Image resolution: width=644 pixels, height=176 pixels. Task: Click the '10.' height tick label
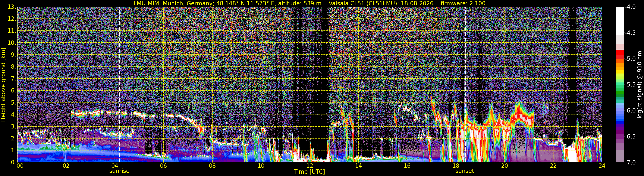(12, 43)
